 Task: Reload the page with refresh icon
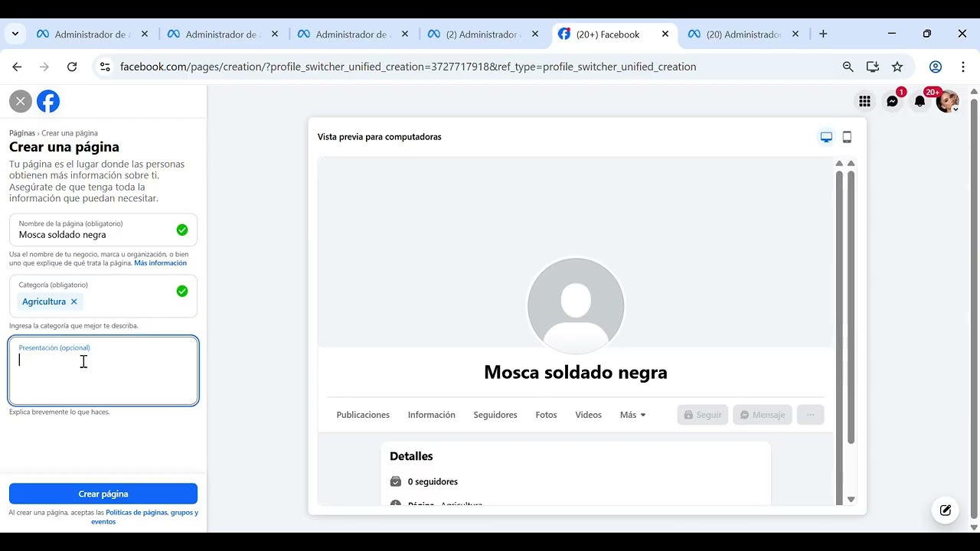(x=72, y=67)
